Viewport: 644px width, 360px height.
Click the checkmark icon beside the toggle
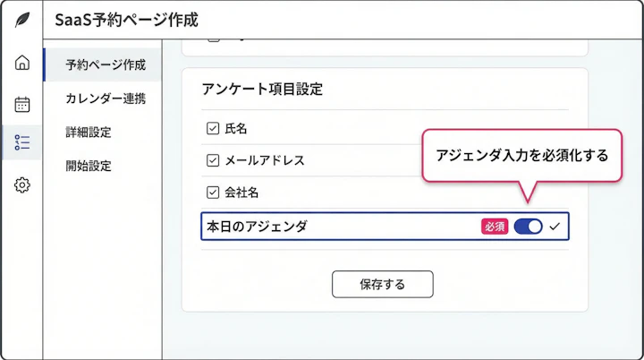pyautogui.click(x=555, y=227)
